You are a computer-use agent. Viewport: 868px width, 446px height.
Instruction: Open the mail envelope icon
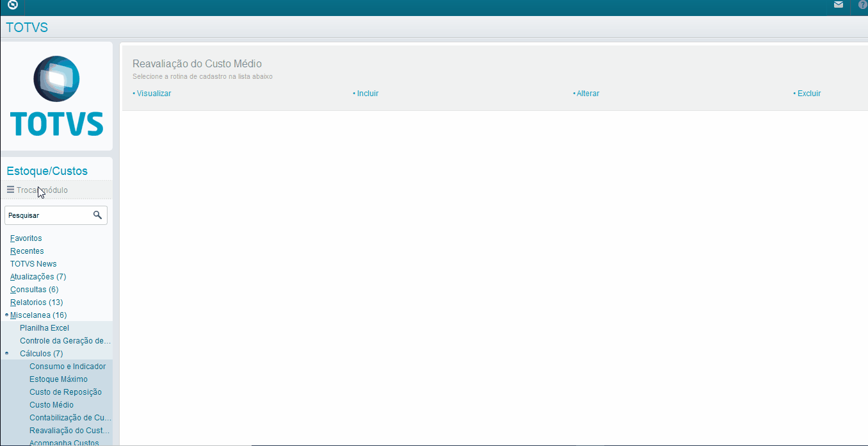[x=839, y=4]
